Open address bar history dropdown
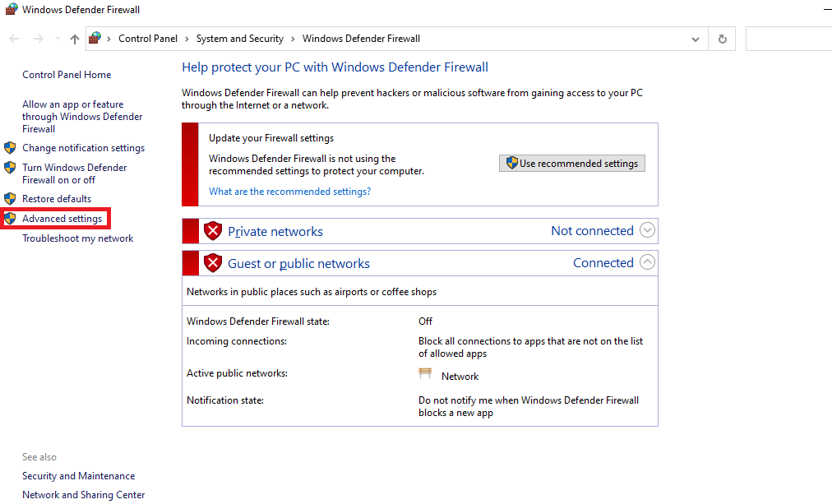The image size is (832, 504). point(695,39)
